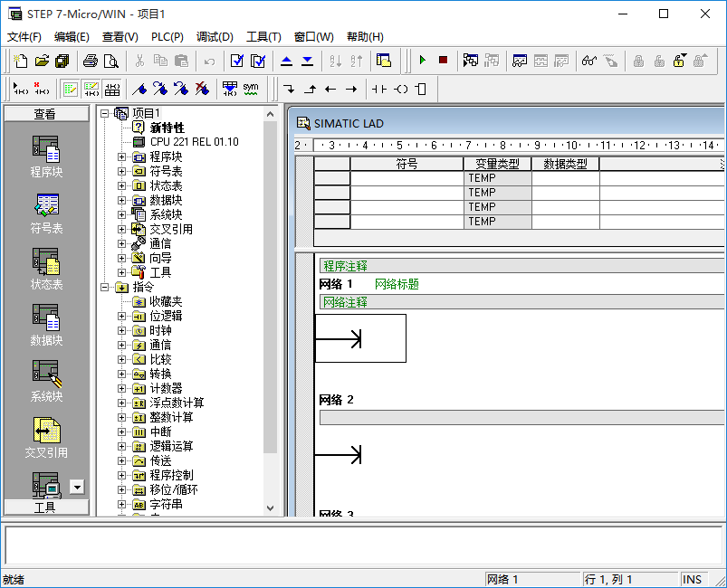
Task: Toggle a bookmark with the flag icon
Action: click(139, 89)
